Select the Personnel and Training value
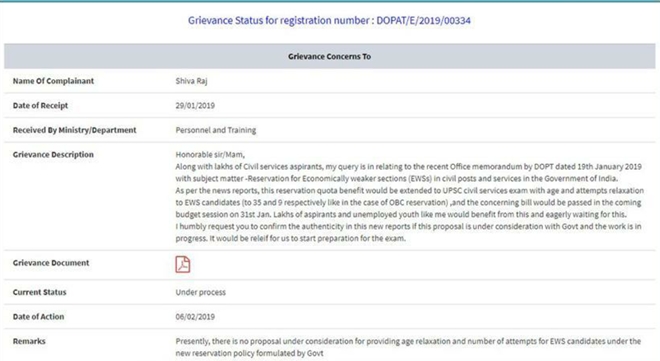The image size is (660, 361). (216, 130)
